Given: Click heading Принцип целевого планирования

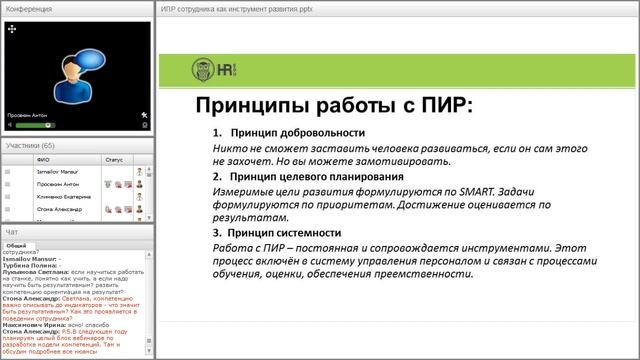Looking at the screenshot, I should [317, 177].
